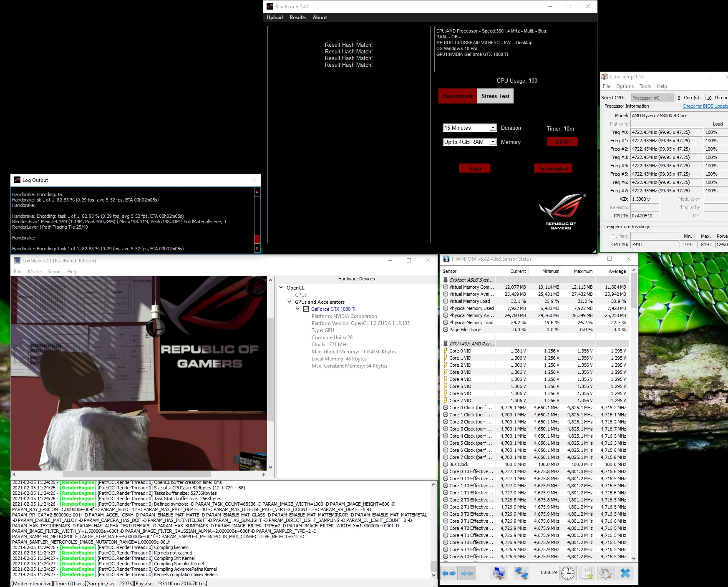Image resolution: width=728 pixels, height=587 pixels.
Task: Start HWiNFO logging with sheet-plus icon
Action: coord(587,573)
